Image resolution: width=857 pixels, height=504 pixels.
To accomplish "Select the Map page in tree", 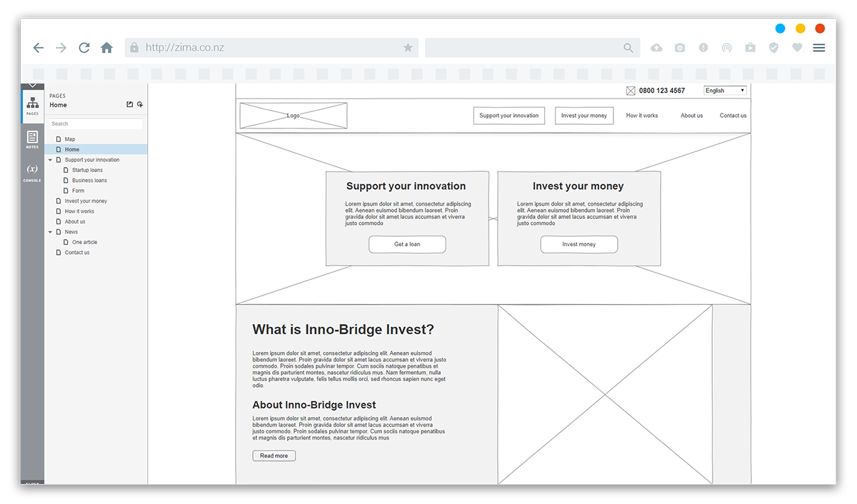I will [70, 139].
